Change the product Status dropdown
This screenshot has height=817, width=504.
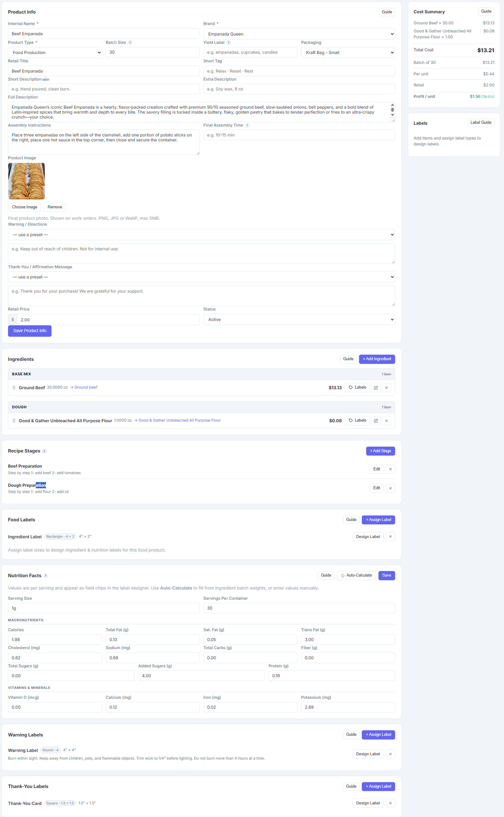[299, 319]
